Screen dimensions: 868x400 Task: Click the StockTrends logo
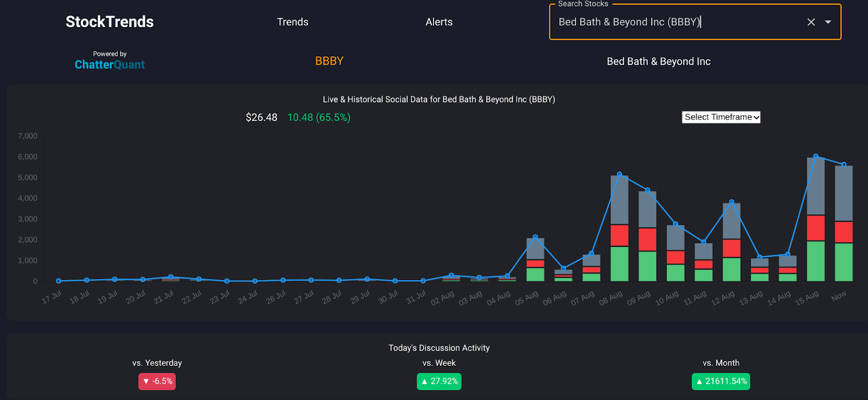pos(110,22)
